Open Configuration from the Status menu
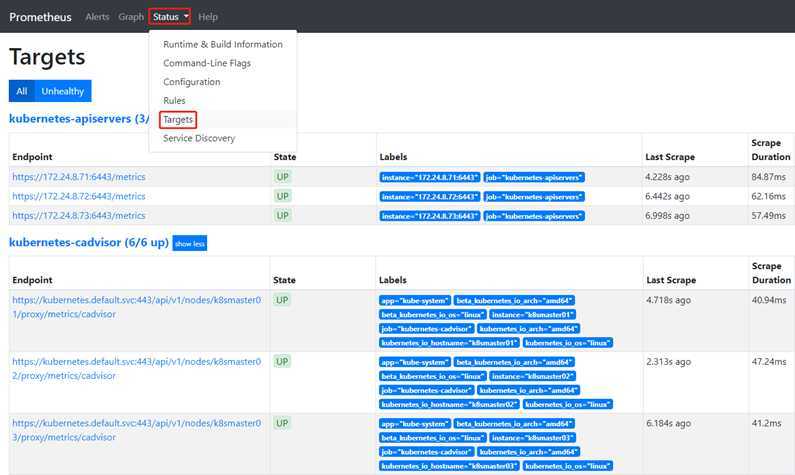This screenshot has height=475, width=795. tap(191, 82)
